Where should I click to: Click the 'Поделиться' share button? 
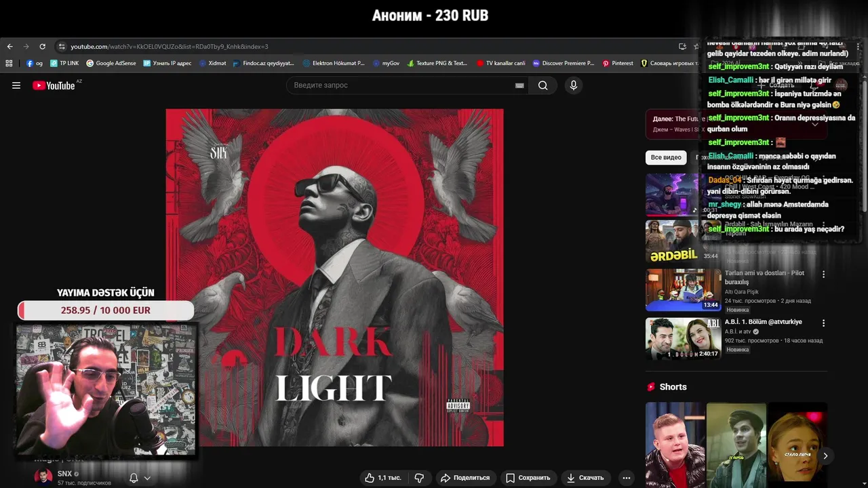pos(465,478)
